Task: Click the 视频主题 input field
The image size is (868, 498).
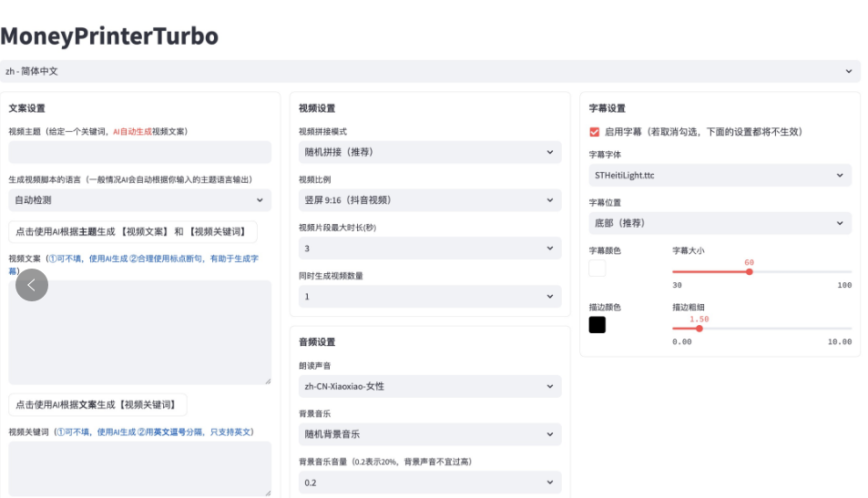Action: pos(139,152)
